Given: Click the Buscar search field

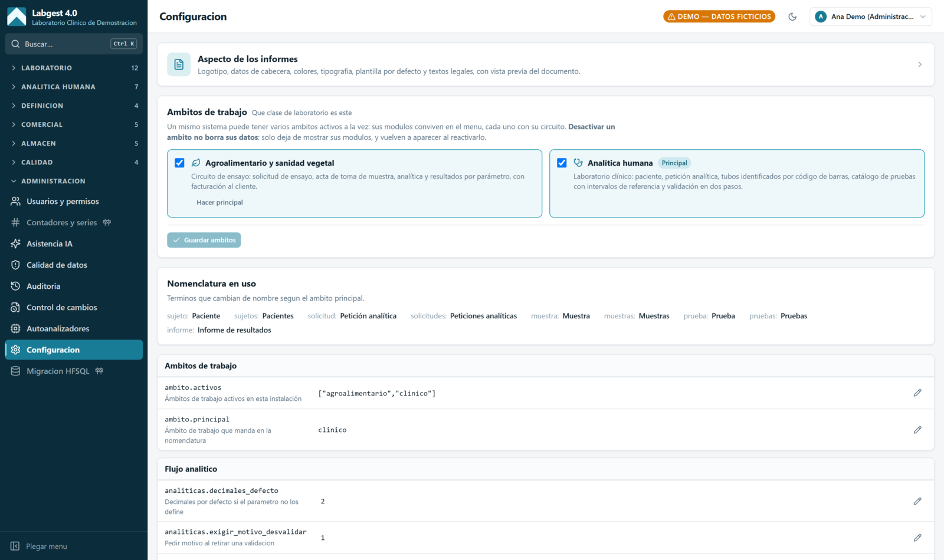Looking at the screenshot, I should click(74, 44).
